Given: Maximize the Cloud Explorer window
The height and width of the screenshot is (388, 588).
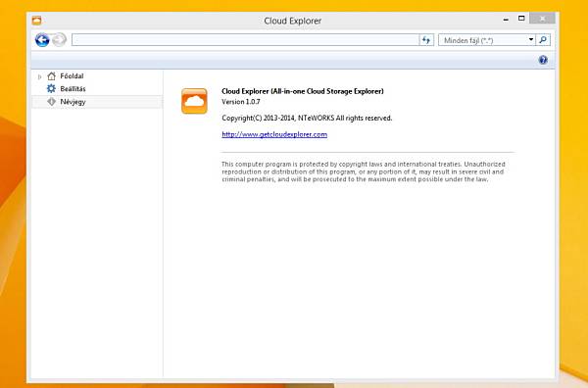Looking at the screenshot, I should click(x=521, y=19).
